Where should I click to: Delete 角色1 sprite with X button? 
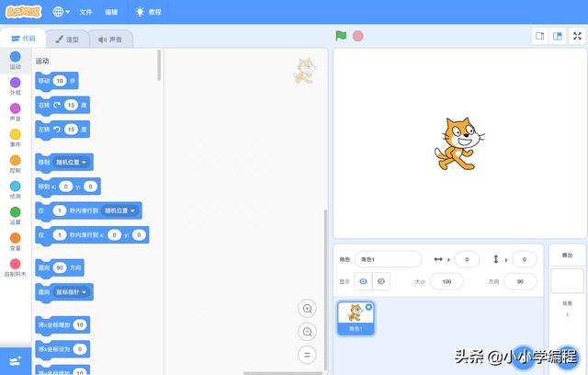point(368,307)
